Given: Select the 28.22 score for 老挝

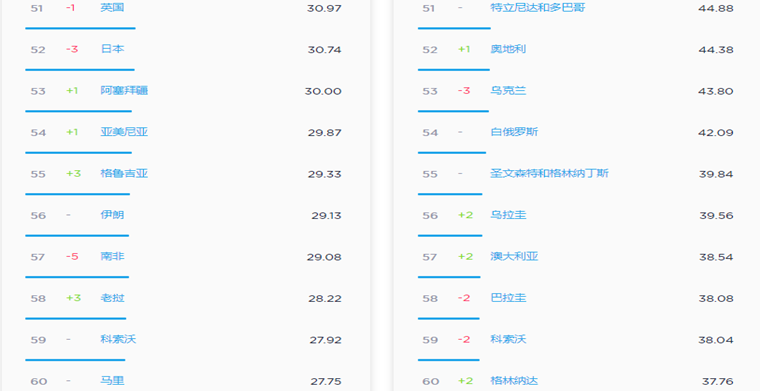Looking at the screenshot, I should click(x=325, y=298).
